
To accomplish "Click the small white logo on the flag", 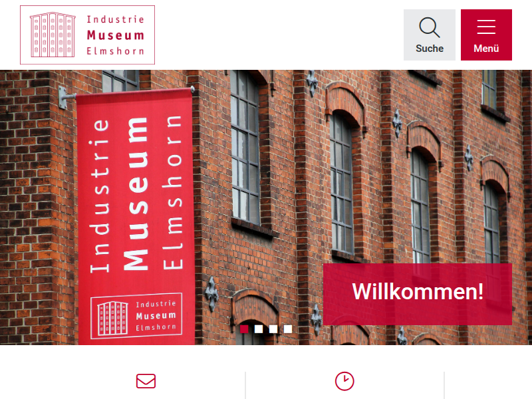I will click(x=136, y=316).
